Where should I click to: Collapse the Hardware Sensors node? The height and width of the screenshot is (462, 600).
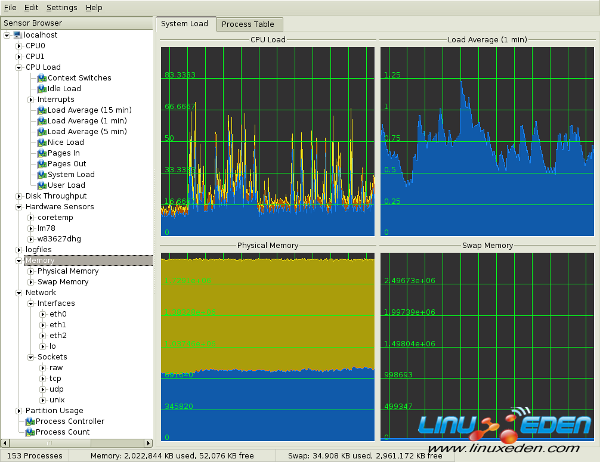19,207
